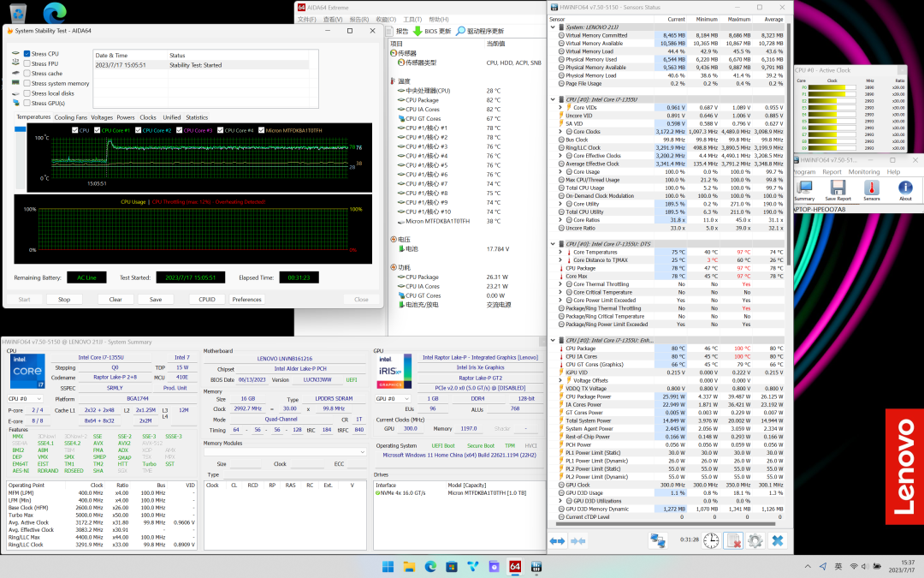The image size is (924, 578).
Task: Click the About info icon in HWiNFO
Action: [904, 189]
